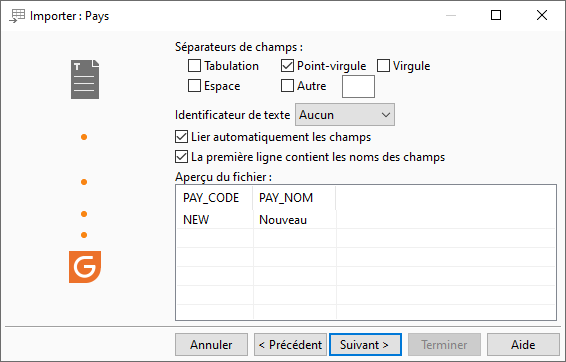This screenshot has height=362, width=566.
Task: Click the orange G application logo
Action: click(85, 267)
